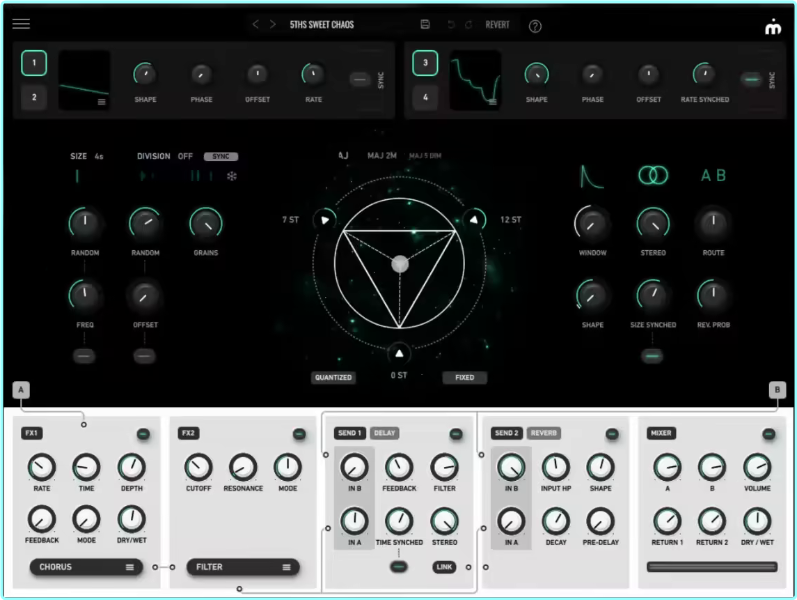Open help via question mark icon

pyautogui.click(x=535, y=25)
